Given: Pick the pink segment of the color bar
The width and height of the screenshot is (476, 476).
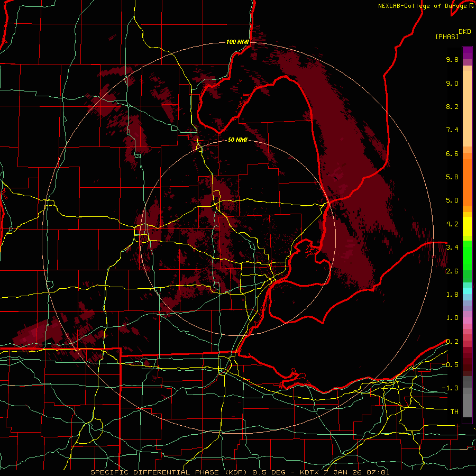Looking at the screenshot, I should pyautogui.click(x=467, y=321).
